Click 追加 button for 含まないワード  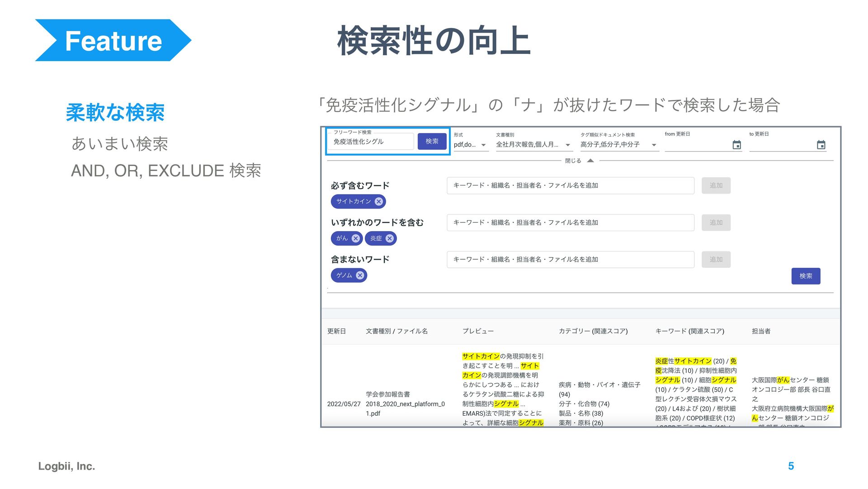coord(716,260)
